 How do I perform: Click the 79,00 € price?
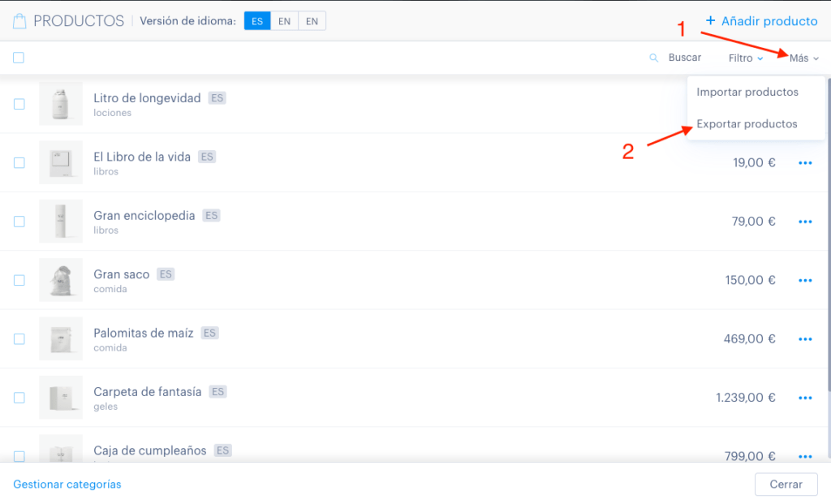[x=754, y=222]
